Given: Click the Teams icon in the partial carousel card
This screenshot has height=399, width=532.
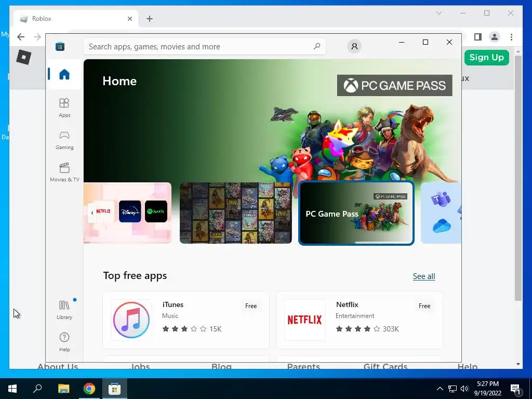Looking at the screenshot, I should [441, 199].
